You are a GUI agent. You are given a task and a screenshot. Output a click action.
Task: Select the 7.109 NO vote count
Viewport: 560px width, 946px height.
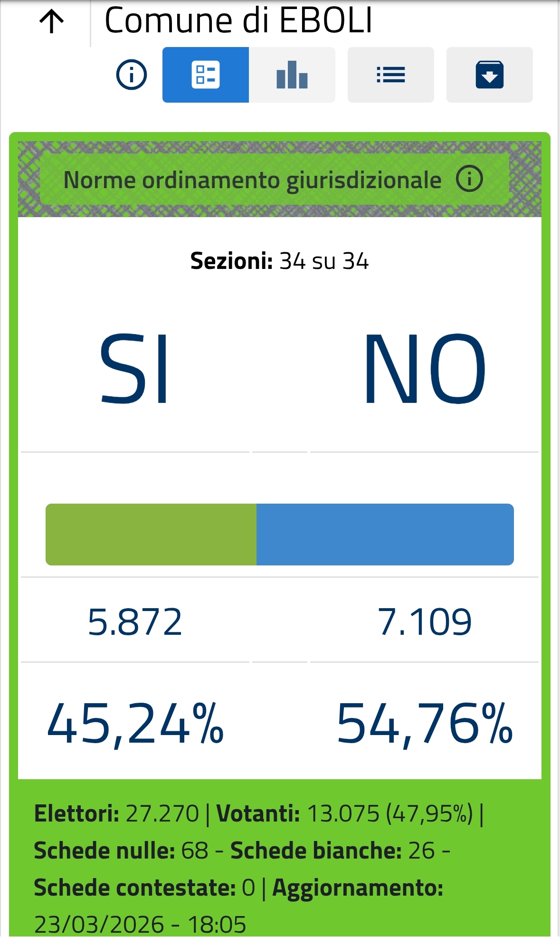pyautogui.click(x=425, y=621)
